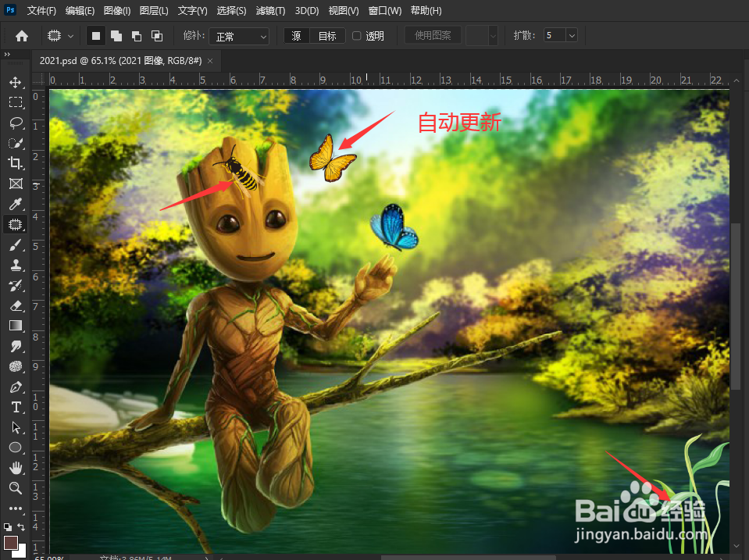Screen dimensions: 749x560
Task: Select the Gradient tool
Action: 16,326
